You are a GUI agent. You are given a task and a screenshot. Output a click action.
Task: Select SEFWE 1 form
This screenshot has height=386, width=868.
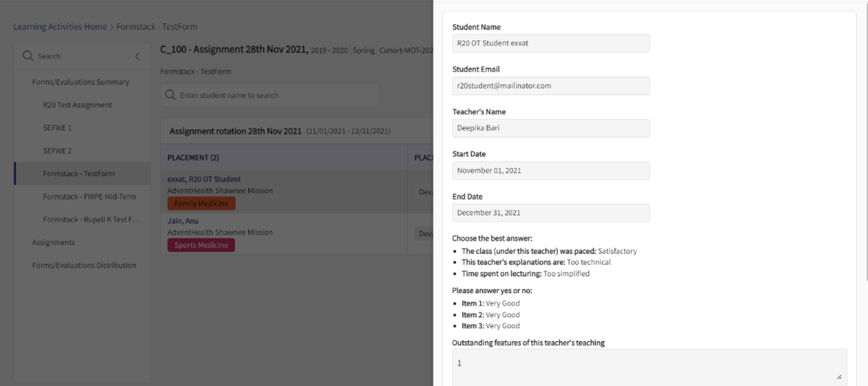[x=57, y=128]
